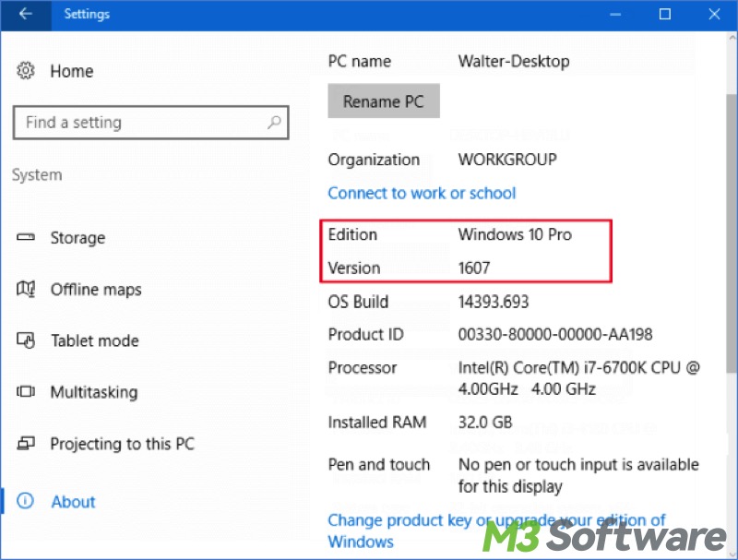Viewport: 738px width, 560px height.
Task: Click the Version label
Action: pyautogui.click(x=354, y=268)
